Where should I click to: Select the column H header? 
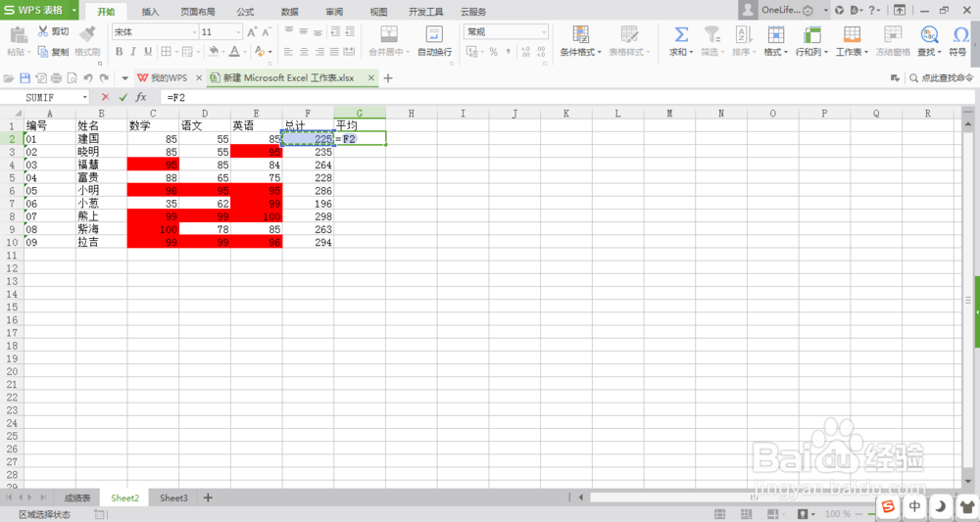pyautogui.click(x=412, y=113)
